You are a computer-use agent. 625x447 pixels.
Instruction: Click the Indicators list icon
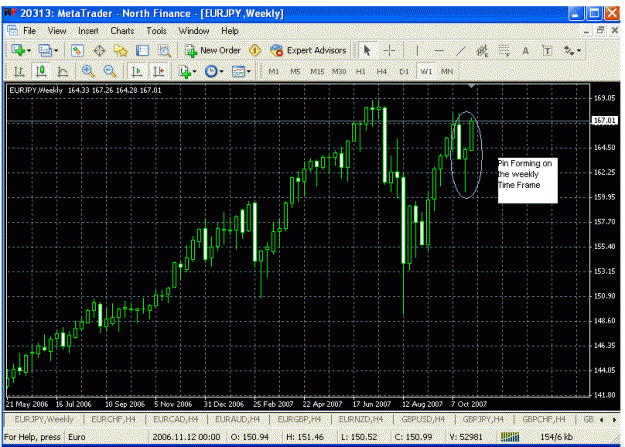coord(185,71)
